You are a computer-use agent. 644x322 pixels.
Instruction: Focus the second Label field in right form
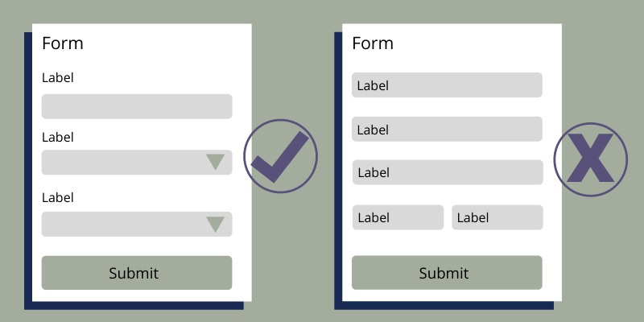click(447, 129)
